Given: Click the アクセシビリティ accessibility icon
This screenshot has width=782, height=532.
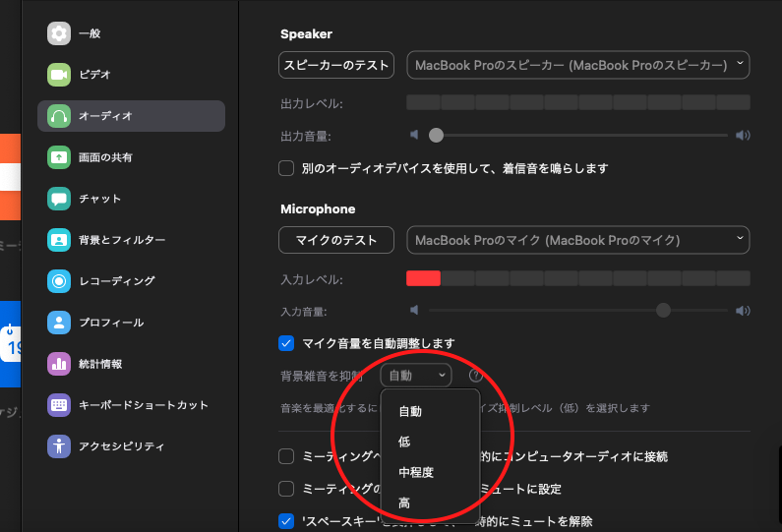Looking at the screenshot, I should (x=60, y=446).
